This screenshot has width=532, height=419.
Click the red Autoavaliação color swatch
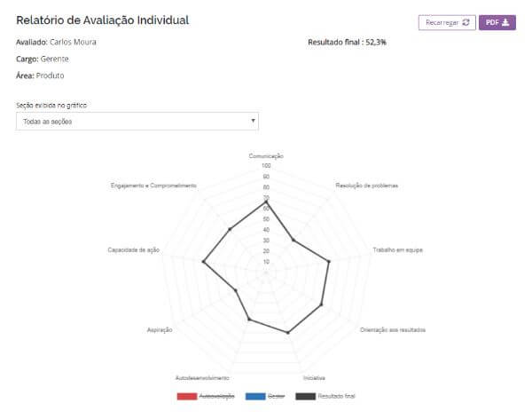pyautogui.click(x=187, y=396)
